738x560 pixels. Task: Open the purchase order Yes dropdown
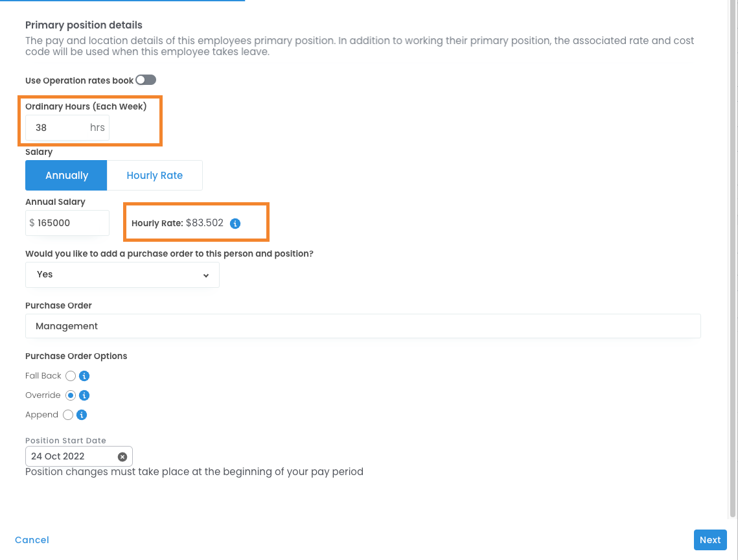pos(122,275)
